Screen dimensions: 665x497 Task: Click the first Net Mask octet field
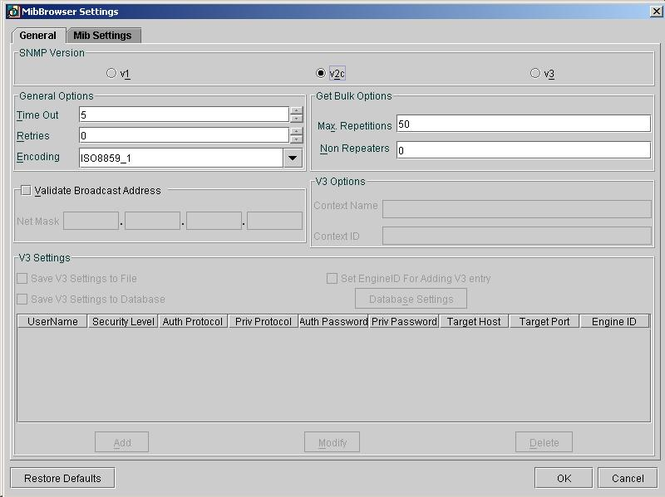click(x=91, y=221)
